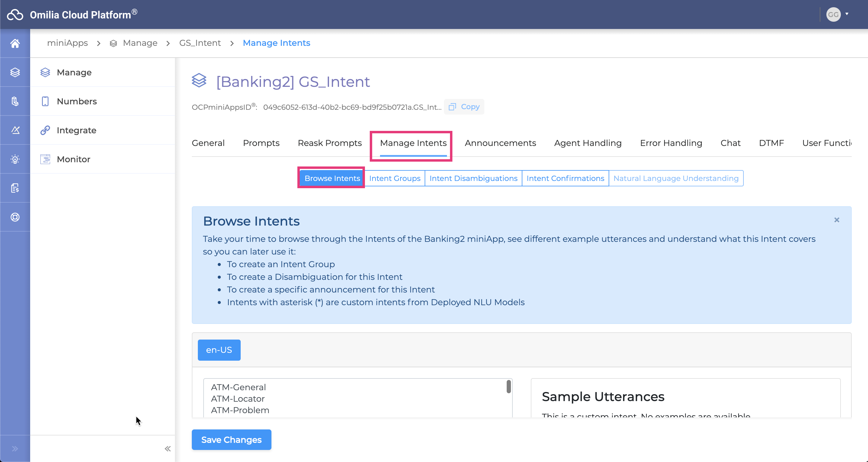
Task: Click the layers icon beside Manage breadcrumb
Action: tap(113, 43)
